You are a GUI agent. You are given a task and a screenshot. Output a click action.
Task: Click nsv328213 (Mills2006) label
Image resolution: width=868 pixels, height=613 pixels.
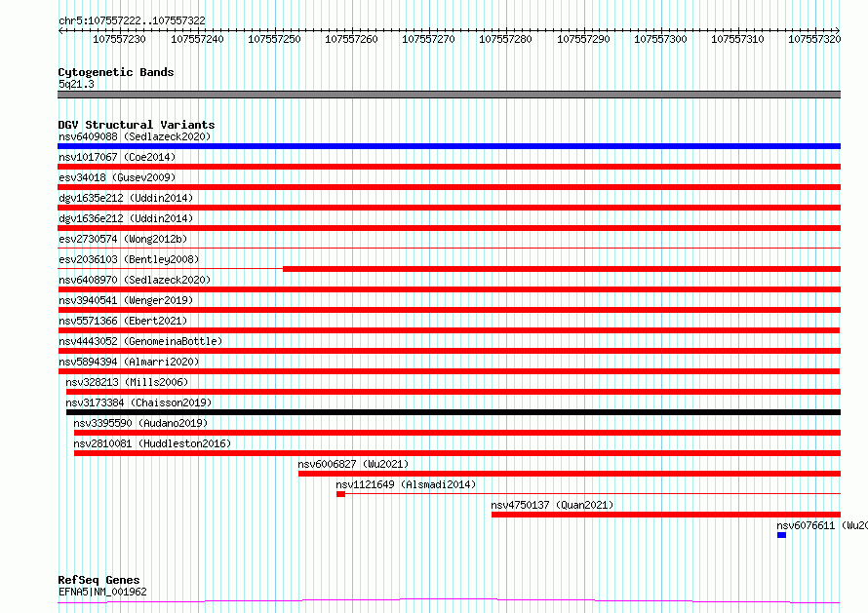coord(127,382)
